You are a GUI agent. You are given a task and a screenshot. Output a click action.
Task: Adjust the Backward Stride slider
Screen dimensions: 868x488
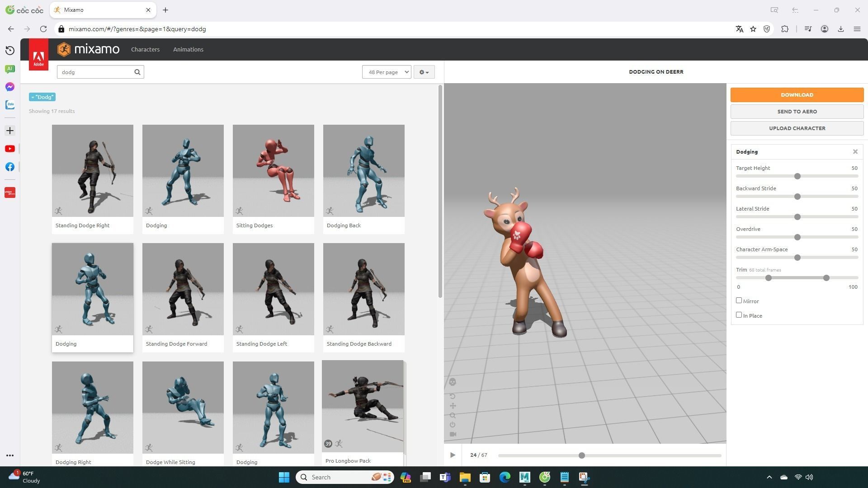point(797,197)
